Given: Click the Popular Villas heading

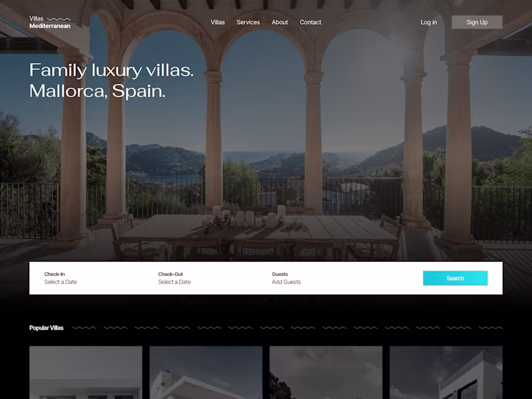Looking at the screenshot, I should (x=47, y=328).
